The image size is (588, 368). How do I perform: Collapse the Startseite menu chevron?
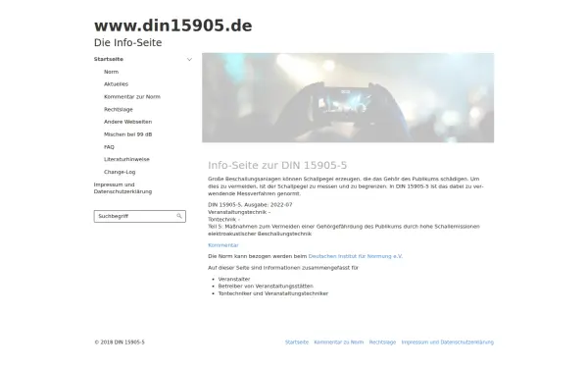pyautogui.click(x=189, y=59)
